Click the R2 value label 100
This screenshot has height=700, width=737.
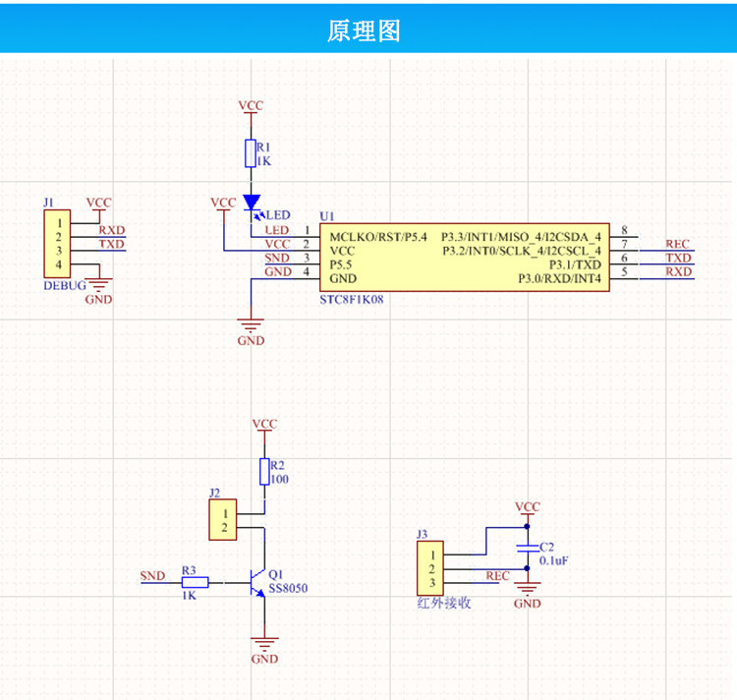coord(279,479)
